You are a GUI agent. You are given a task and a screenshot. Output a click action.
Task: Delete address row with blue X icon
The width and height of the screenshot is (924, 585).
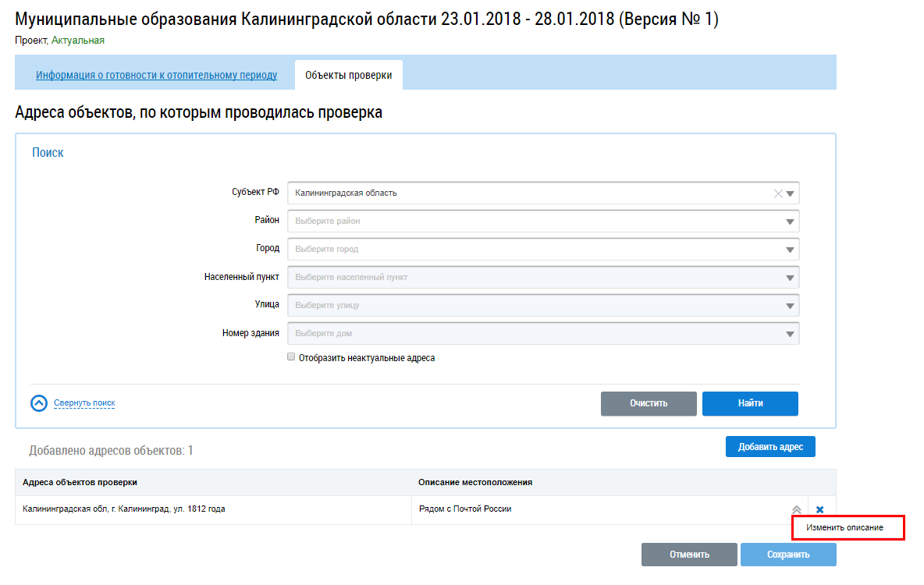819,509
